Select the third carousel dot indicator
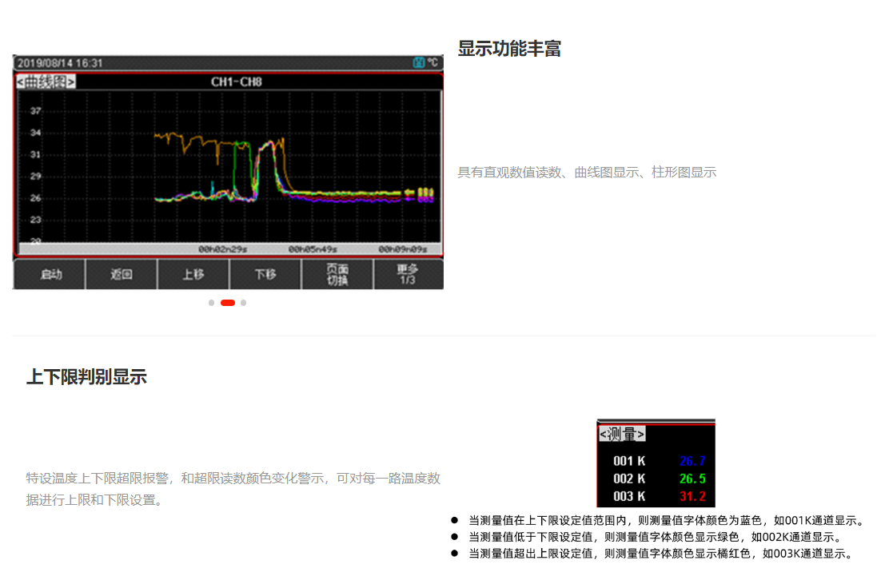Screen dimensions: 877x588 coord(243,303)
